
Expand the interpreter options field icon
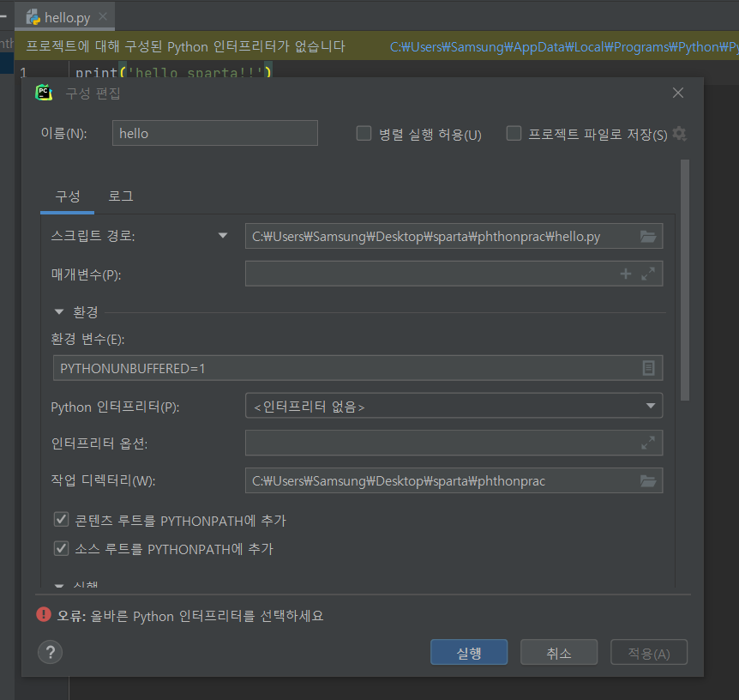click(648, 443)
